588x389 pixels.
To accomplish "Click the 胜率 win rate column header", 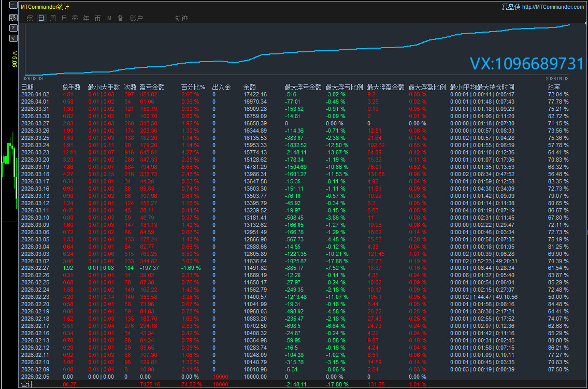I will 554,88.
